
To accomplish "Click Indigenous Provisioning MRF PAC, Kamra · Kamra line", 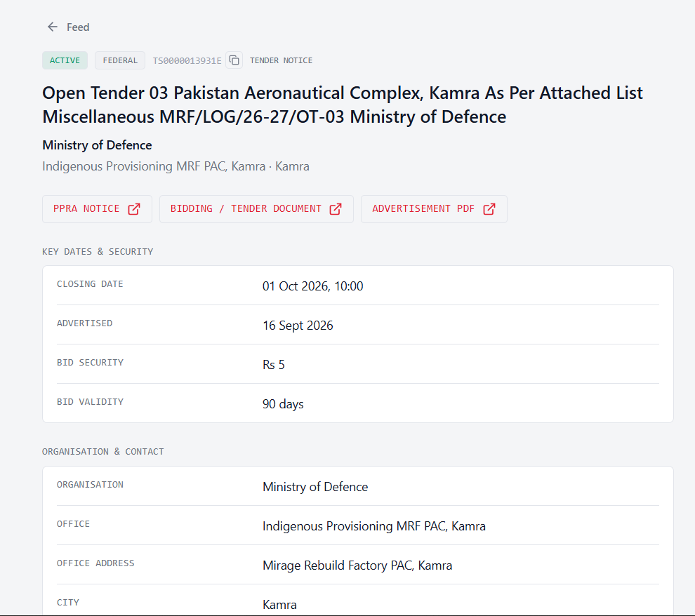I will [176, 166].
